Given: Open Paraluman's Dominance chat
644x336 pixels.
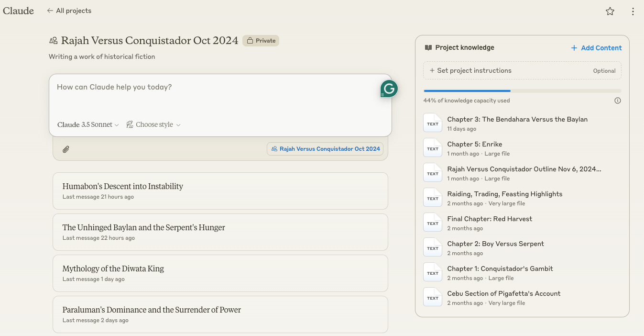Looking at the screenshot, I should pos(220,314).
